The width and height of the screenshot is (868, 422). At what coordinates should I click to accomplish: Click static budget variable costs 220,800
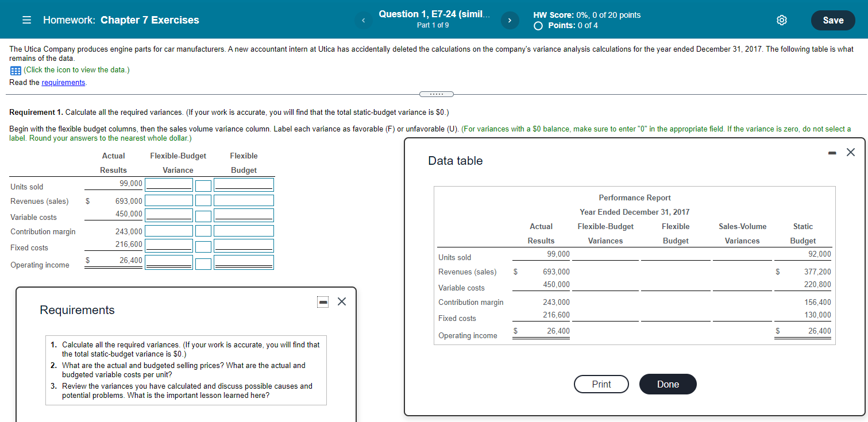click(x=817, y=284)
